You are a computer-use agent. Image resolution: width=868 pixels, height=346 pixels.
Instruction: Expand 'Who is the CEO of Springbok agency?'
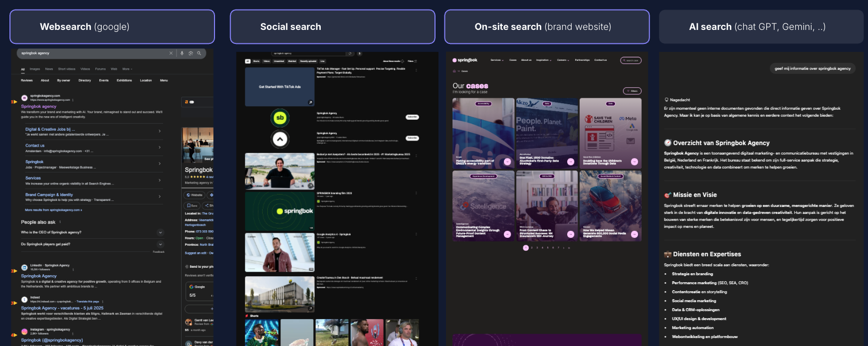coord(161,232)
